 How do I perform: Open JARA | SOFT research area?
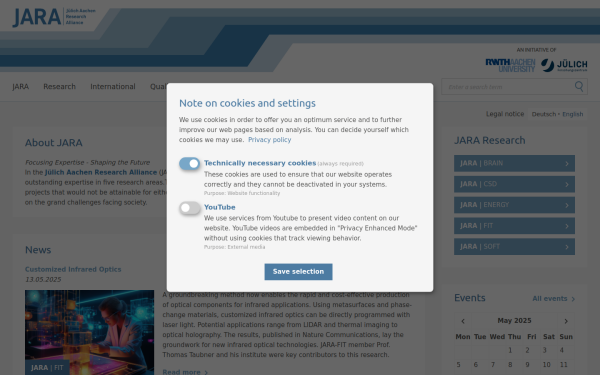point(514,247)
